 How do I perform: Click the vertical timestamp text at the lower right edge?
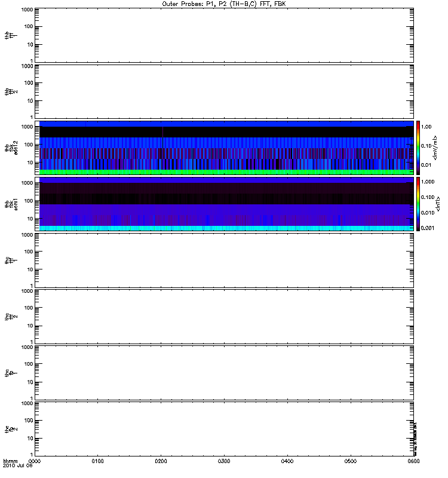pyautogui.click(x=415, y=439)
